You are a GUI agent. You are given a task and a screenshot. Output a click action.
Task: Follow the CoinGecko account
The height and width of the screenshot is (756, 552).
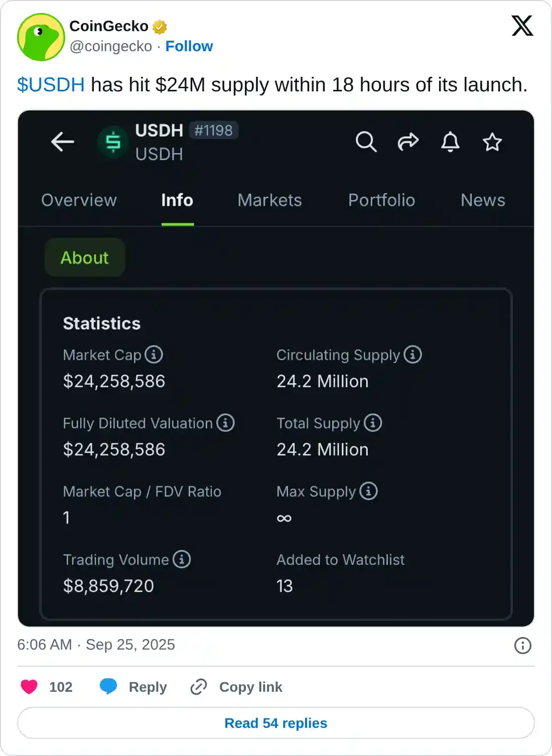pos(189,46)
